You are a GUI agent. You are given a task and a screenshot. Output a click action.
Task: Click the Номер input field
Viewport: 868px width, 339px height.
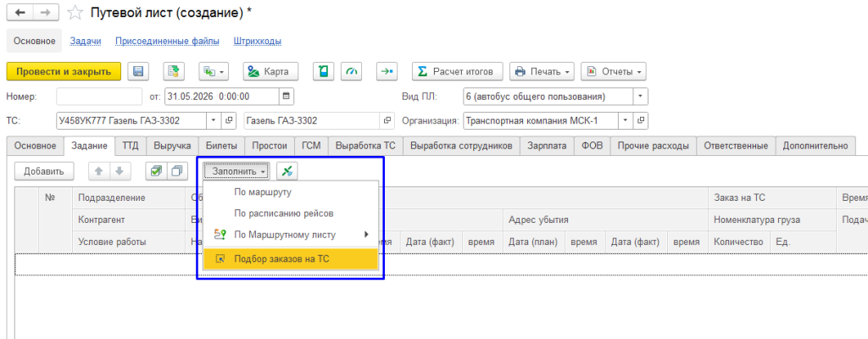(x=100, y=97)
